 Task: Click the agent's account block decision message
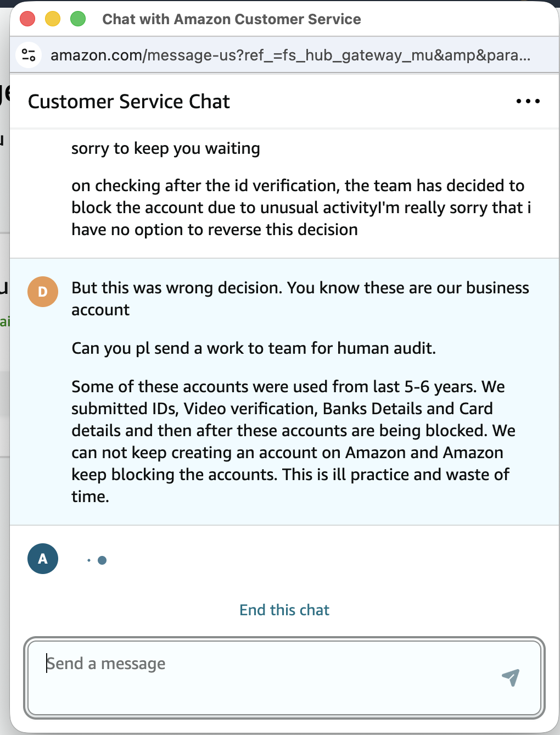point(301,208)
